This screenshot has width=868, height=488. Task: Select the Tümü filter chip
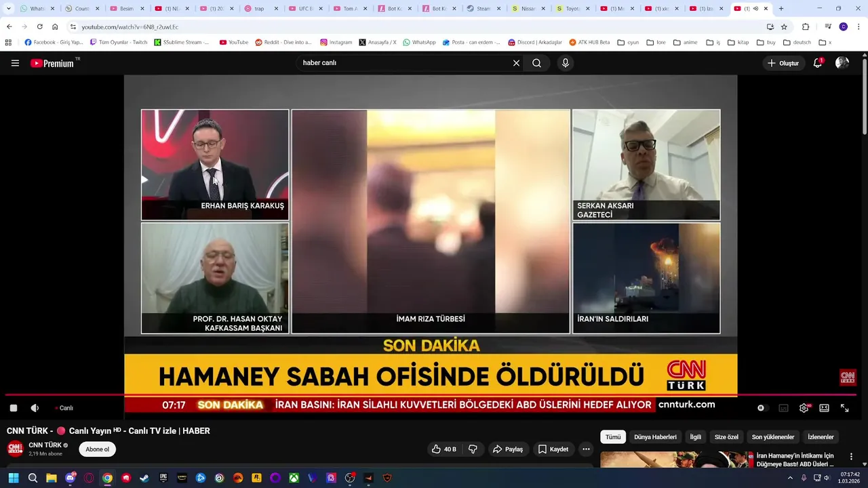tap(613, 437)
